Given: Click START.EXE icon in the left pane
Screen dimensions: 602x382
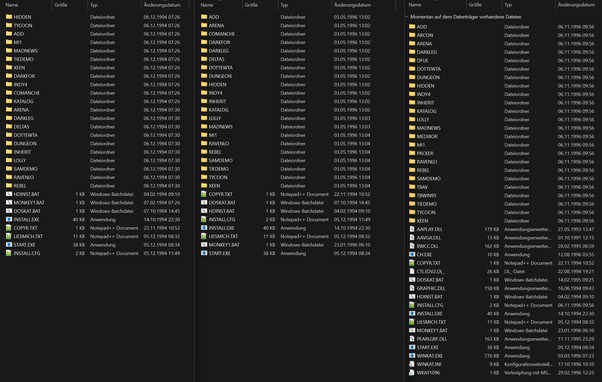Looking at the screenshot, I should point(9,245).
